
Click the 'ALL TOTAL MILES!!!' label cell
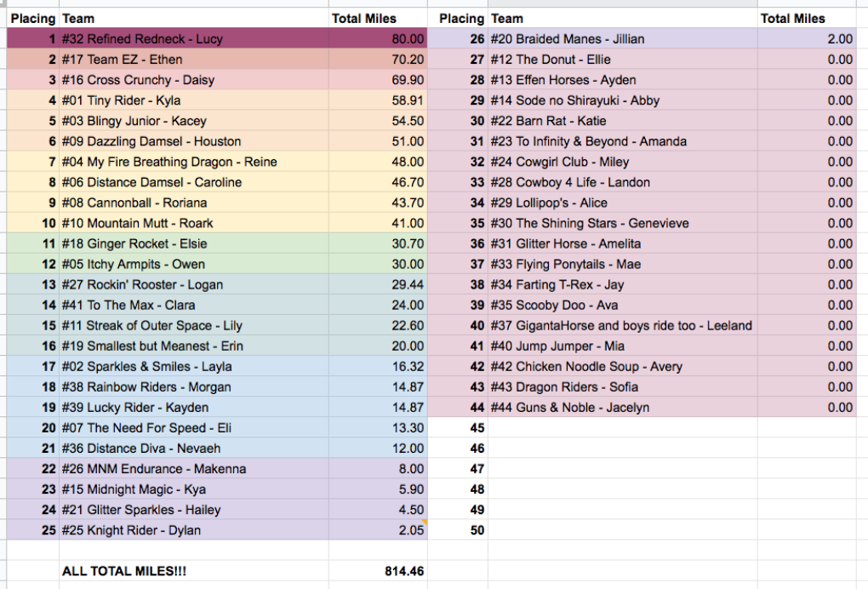[194, 571]
